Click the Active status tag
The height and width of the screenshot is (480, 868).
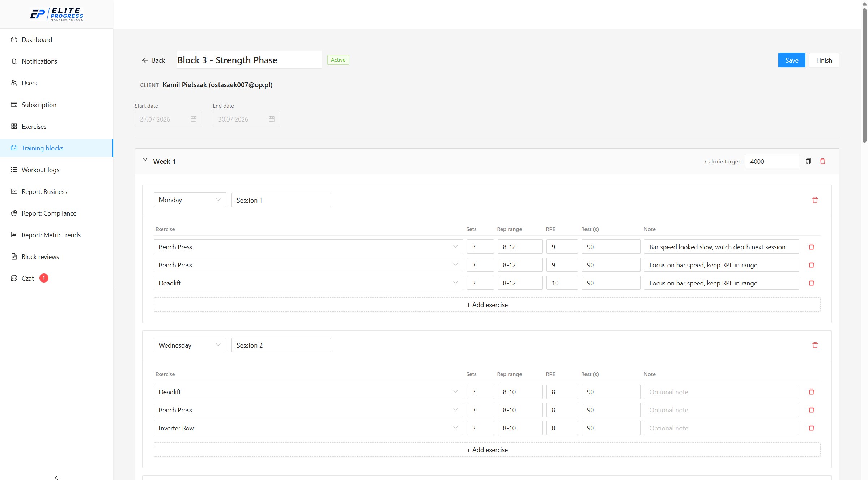pos(338,60)
